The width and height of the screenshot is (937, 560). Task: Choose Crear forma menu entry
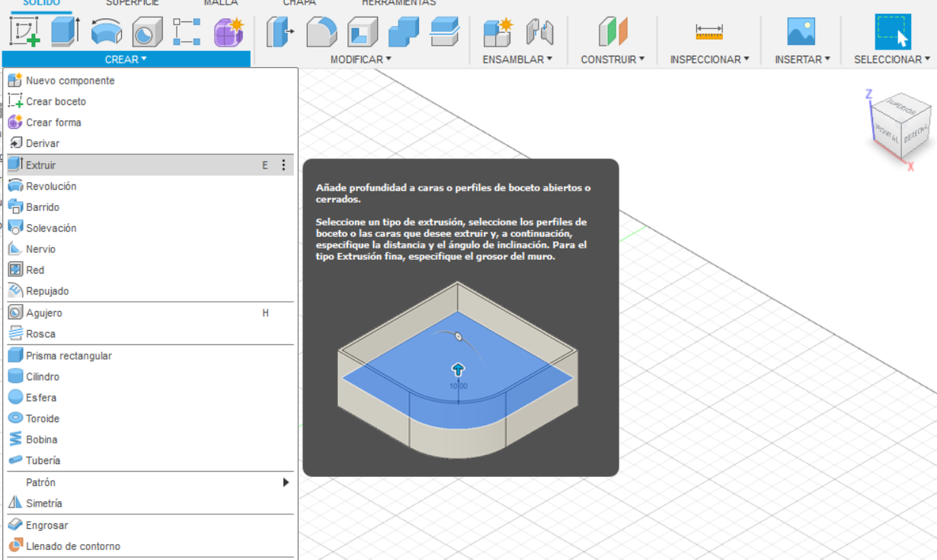(x=150, y=122)
